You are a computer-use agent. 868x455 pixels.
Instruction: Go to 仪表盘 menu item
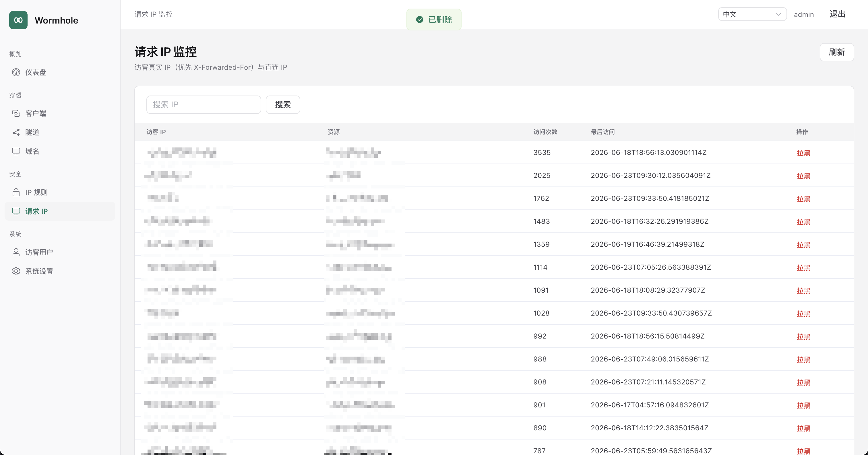(60, 72)
